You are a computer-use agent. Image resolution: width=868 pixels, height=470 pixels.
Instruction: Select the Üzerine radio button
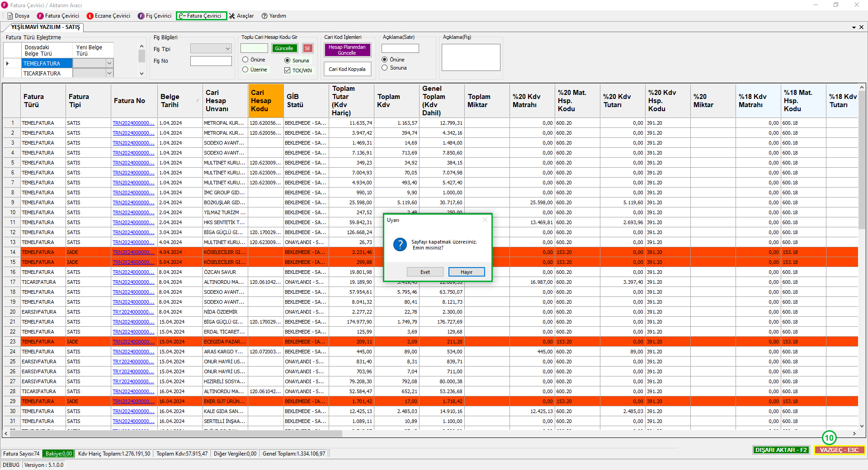[245, 70]
